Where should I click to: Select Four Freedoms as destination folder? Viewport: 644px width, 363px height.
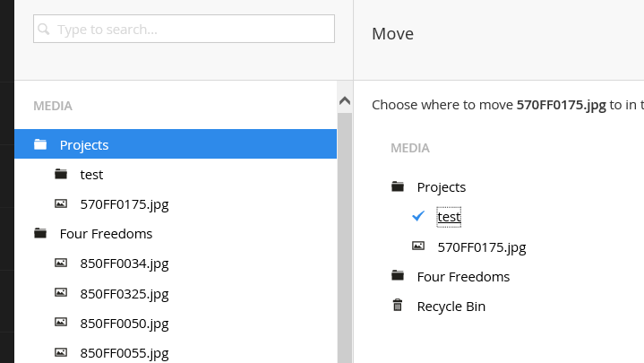[x=463, y=277]
